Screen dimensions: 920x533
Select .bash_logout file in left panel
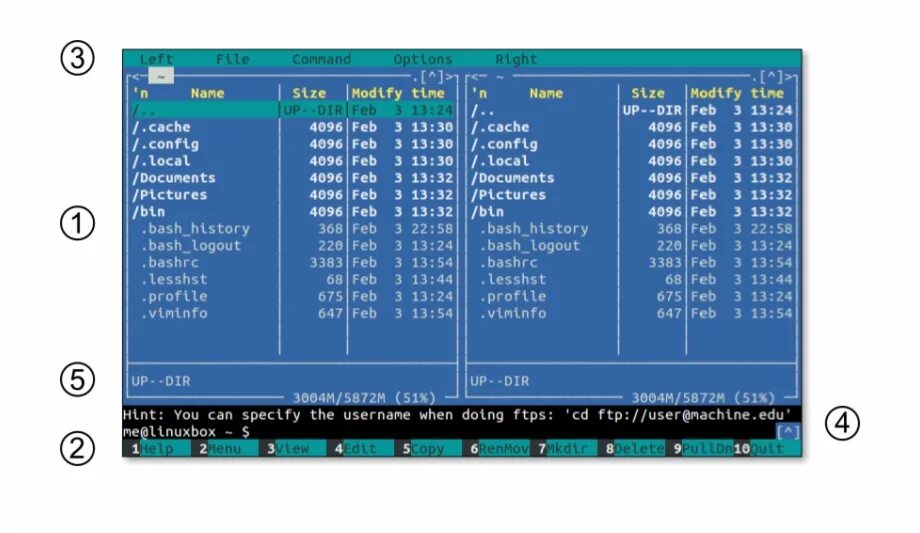(x=292, y=246)
